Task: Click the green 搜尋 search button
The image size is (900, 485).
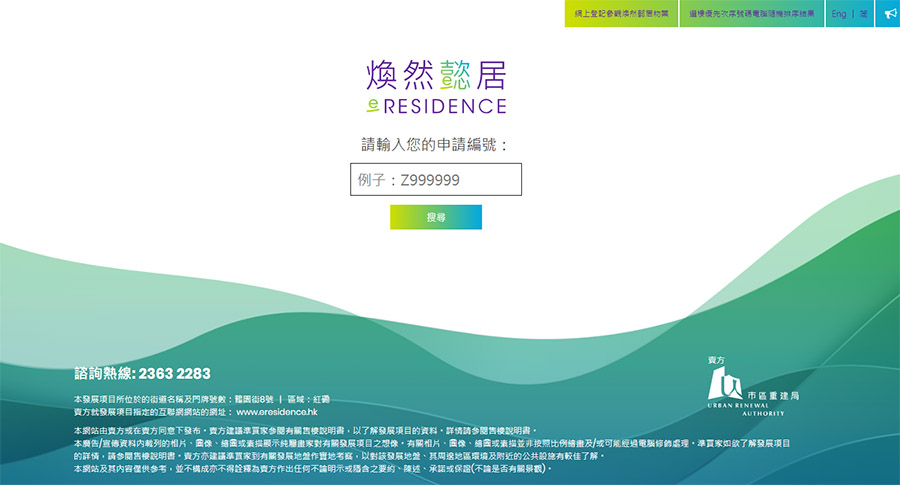Action: coord(436,217)
